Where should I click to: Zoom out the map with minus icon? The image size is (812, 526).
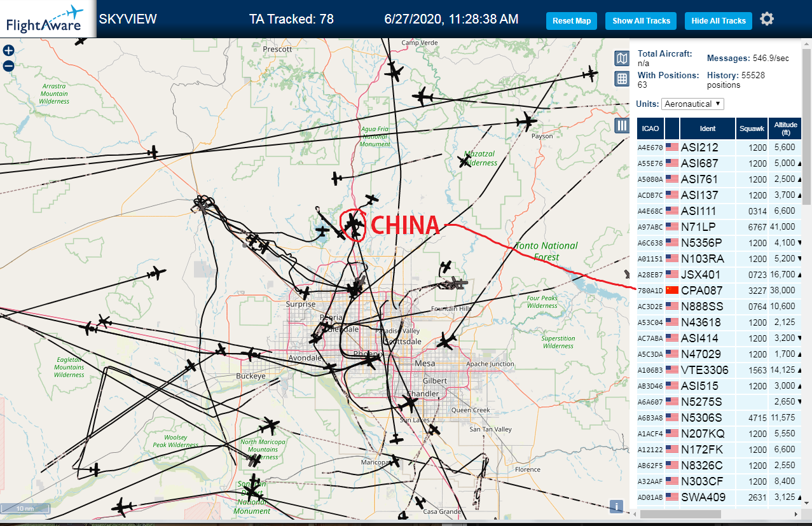(x=8, y=66)
